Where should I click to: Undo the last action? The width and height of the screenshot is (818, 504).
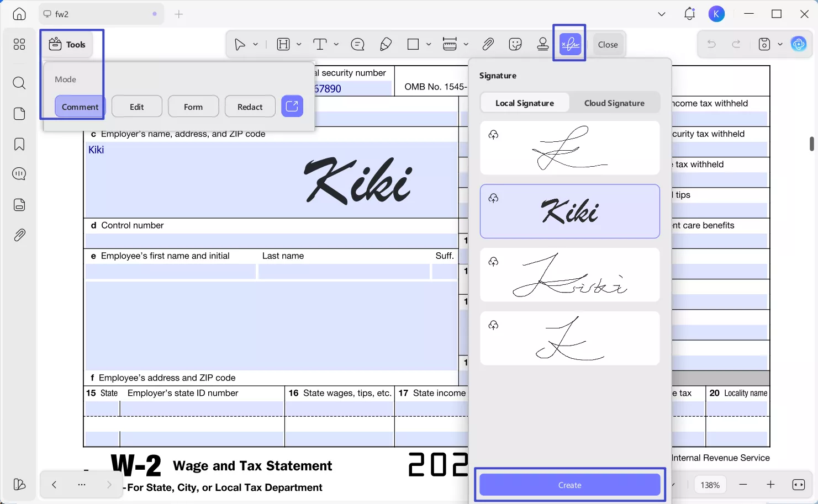pos(711,45)
